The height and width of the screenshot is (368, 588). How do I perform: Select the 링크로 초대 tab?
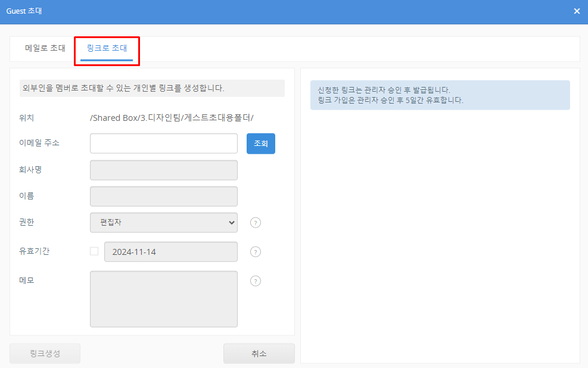pyautogui.click(x=107, y=48)
